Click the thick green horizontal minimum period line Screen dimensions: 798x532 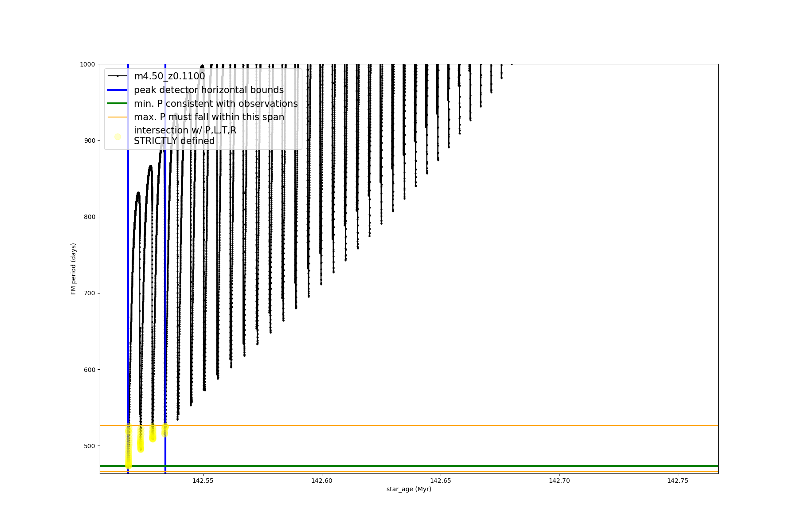[443, 466]
